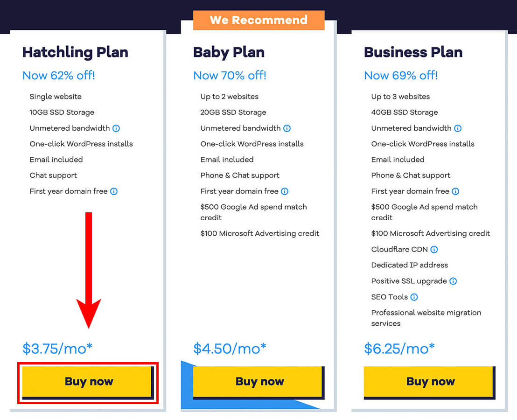This screenshot has height=420, width=517.
Task: Show info for Positive SSL upgrade
Action: pyautogui.click(x=454, y=281)
